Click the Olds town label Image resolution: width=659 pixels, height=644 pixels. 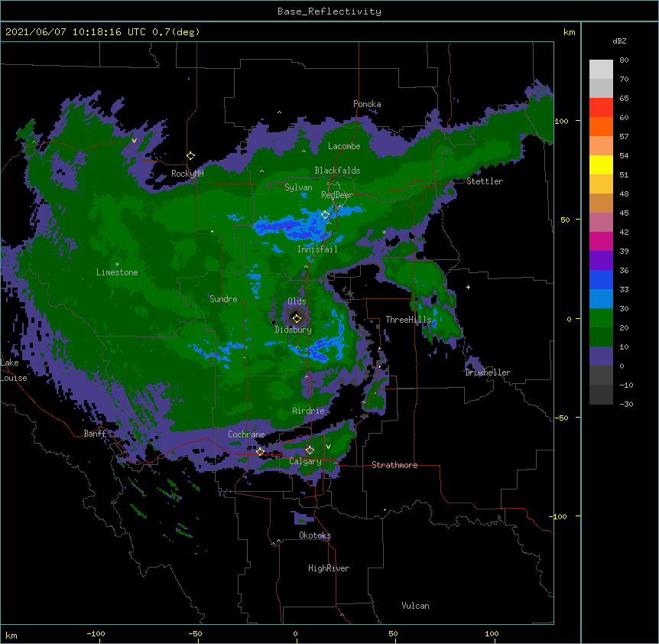click(297, 301)
